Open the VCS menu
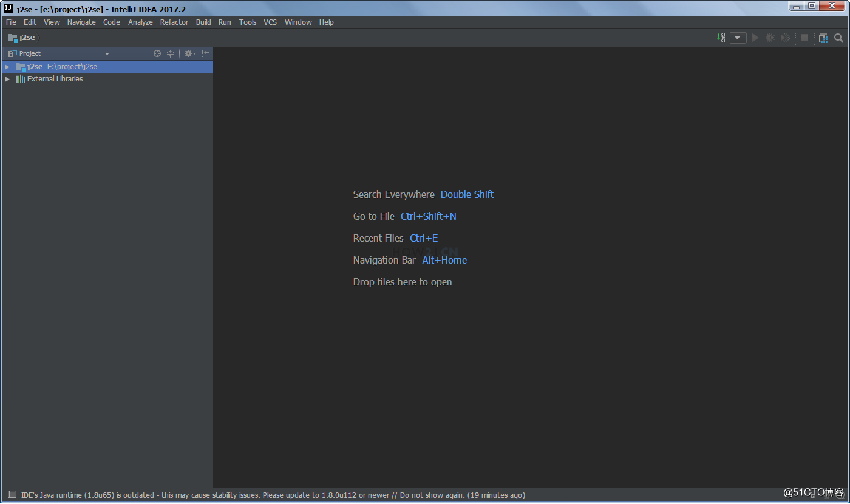 [270, 22]
